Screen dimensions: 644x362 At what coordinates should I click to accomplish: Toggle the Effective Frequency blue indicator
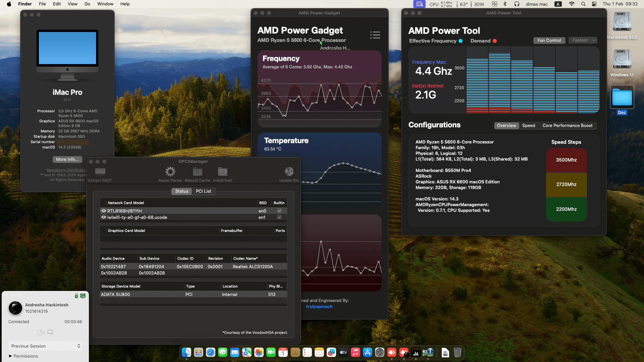(461, 41)
